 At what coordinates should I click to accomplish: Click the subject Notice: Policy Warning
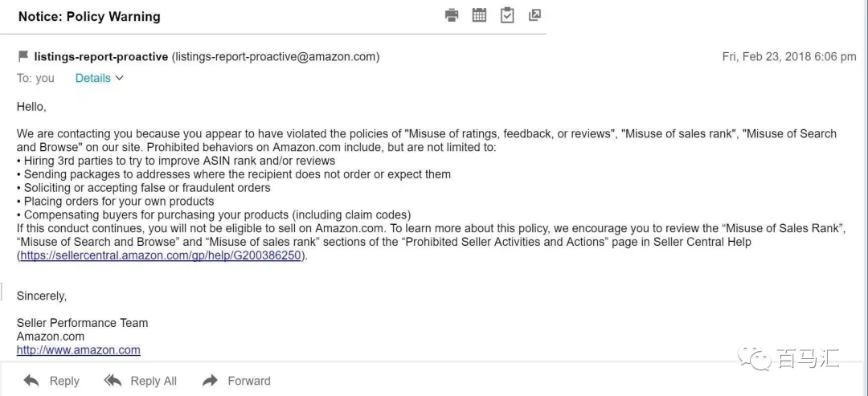pyautogui.click(x=89, y=16)
